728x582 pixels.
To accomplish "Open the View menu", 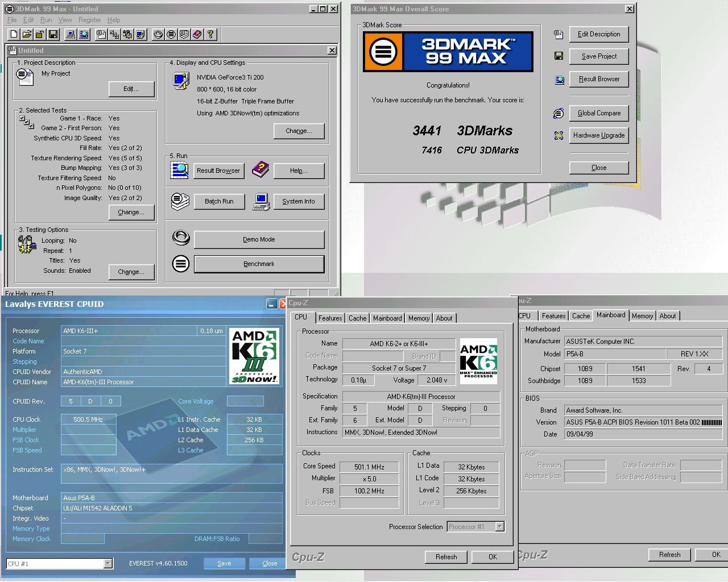I will click(65, 20).
